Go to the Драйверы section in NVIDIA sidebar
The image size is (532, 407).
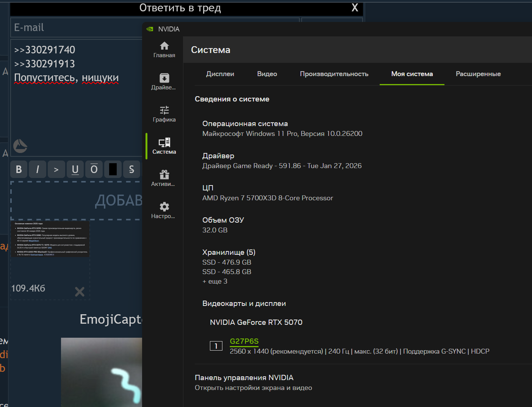[x=164, y=82]
